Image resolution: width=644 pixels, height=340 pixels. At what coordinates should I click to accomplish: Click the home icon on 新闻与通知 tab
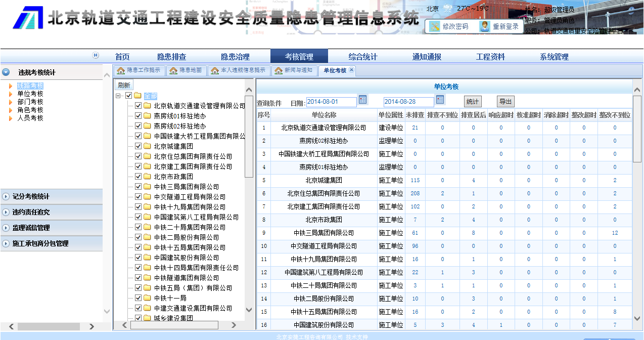(278, 71)
